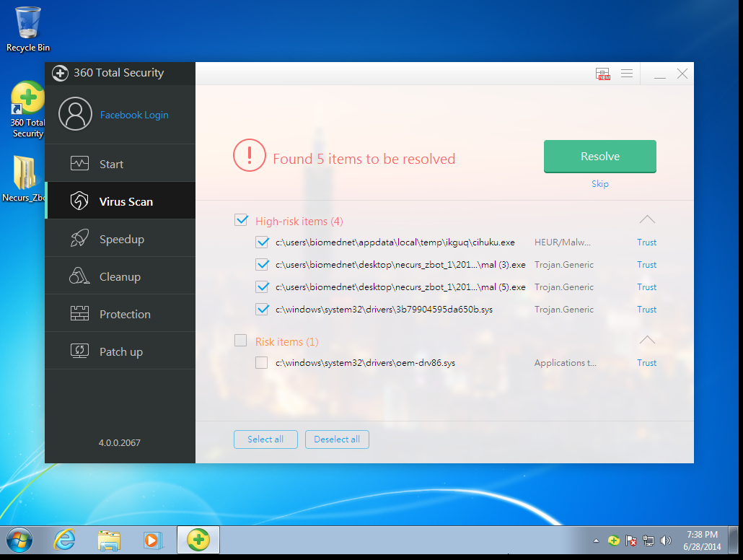The width and height of the screenshot is (743, 560).
Task: Click the Deselect all button
Action: tap(337, 439)
